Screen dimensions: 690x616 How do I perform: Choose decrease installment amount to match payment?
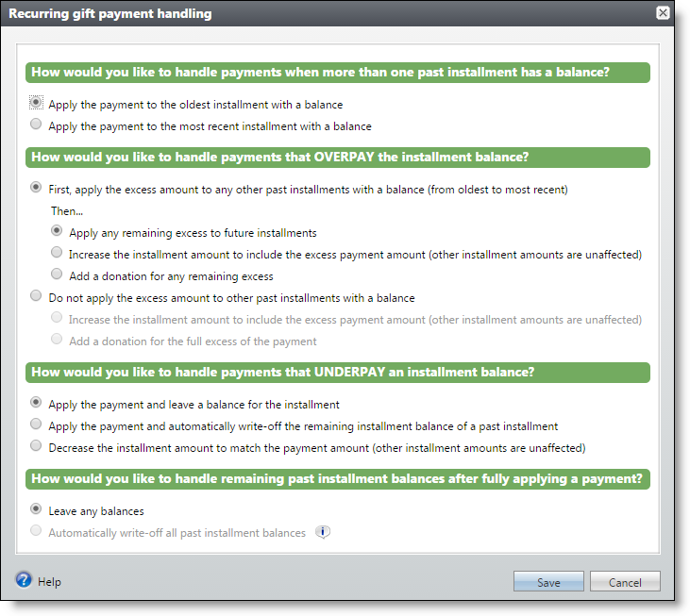(x=36, y=445)
